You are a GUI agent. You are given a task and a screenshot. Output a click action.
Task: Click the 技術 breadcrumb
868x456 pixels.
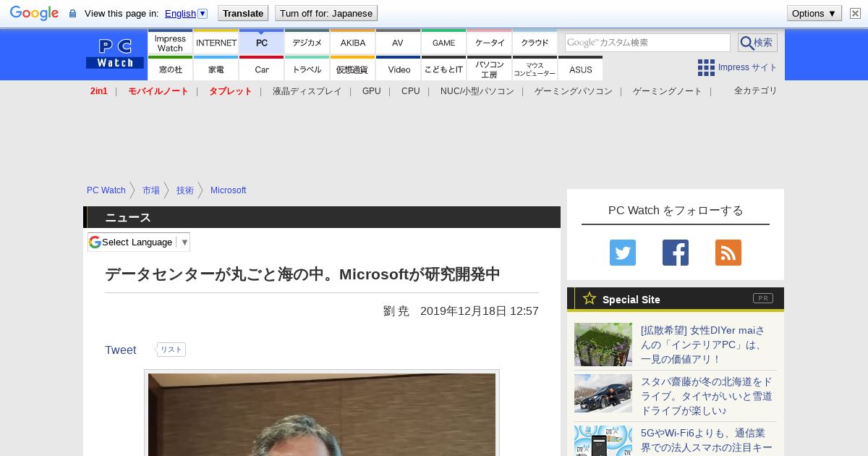pos(185,190)
